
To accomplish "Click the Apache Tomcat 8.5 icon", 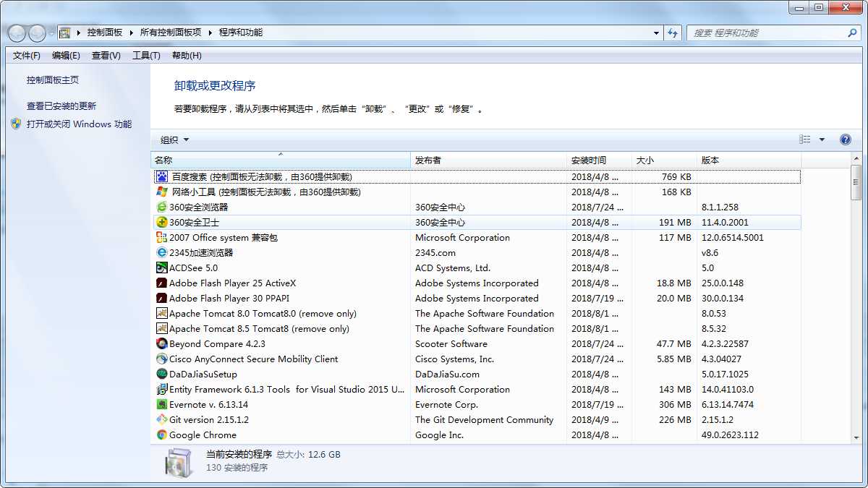I will [162, 328].
